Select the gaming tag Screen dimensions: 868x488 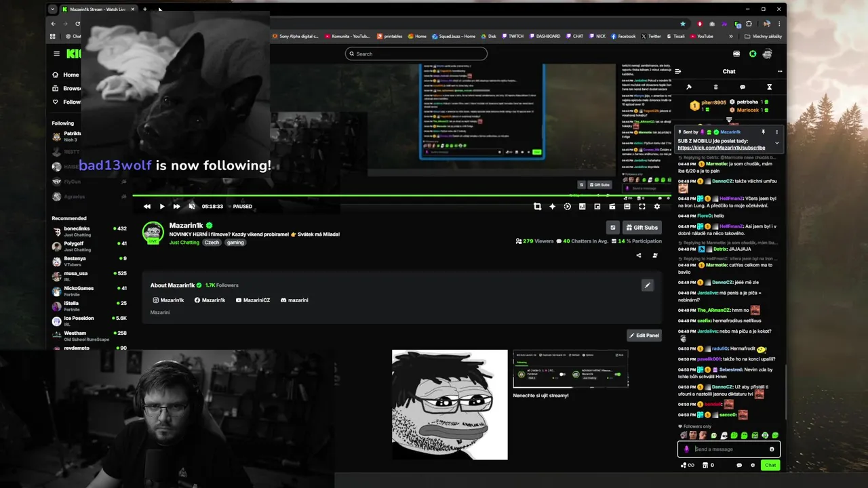point(235,243)
